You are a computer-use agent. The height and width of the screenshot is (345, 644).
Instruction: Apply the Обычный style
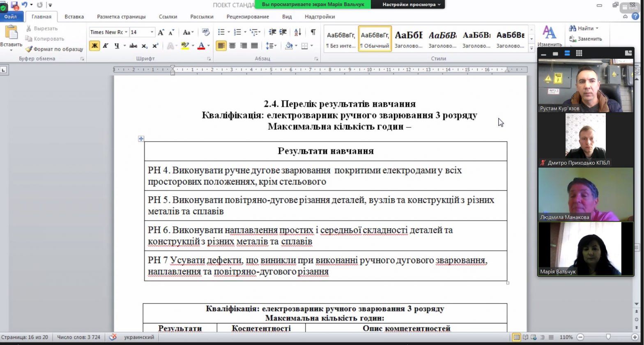(x=375, y=39)
